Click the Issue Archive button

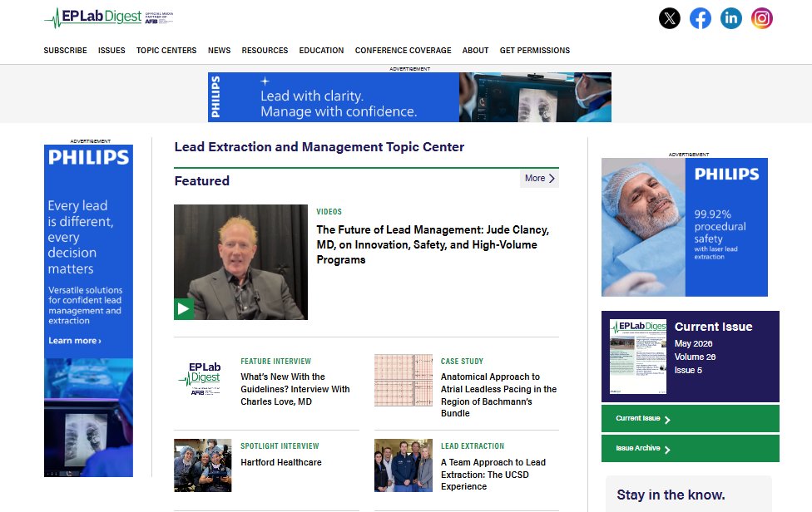(690, 448)
